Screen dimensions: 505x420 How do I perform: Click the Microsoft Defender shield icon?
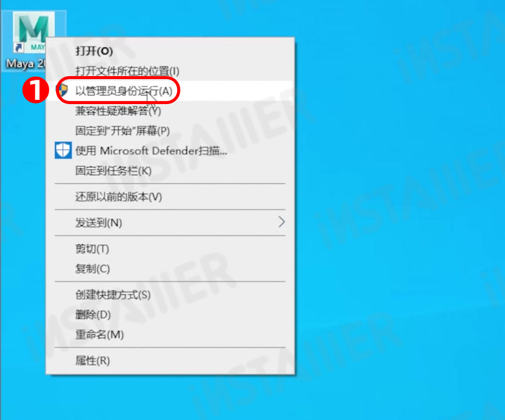point(63,150)
